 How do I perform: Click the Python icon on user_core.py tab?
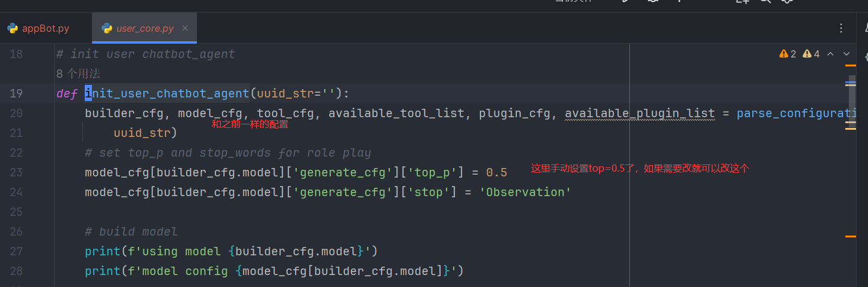point(107,28)
